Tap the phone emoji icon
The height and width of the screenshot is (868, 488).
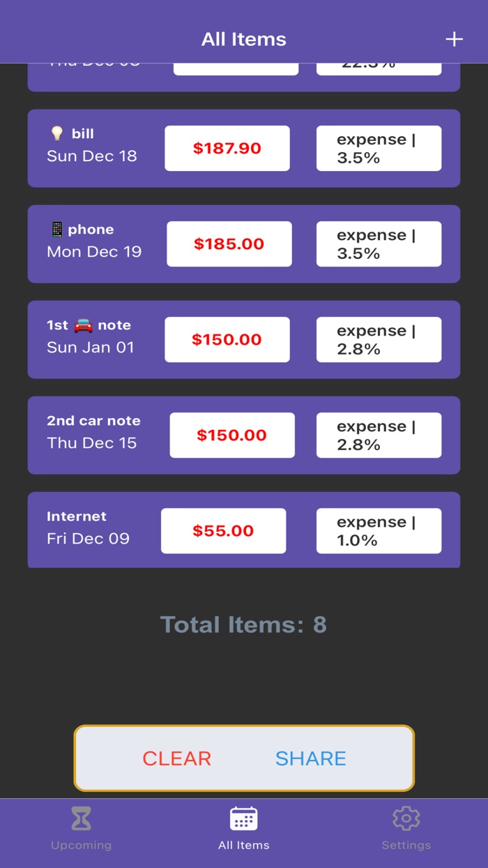pyautogui.click(x=56, y=229)
